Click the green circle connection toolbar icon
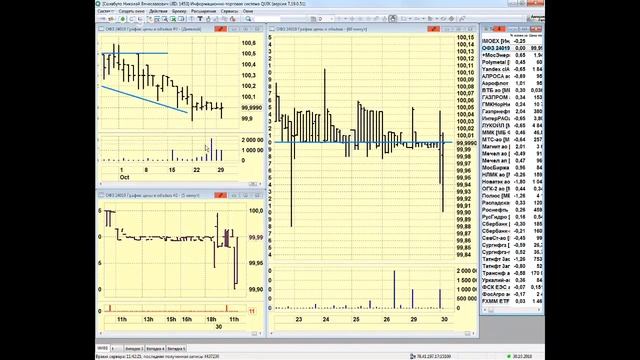The height and width of the screenshot is (360, 640). point(122,19)
